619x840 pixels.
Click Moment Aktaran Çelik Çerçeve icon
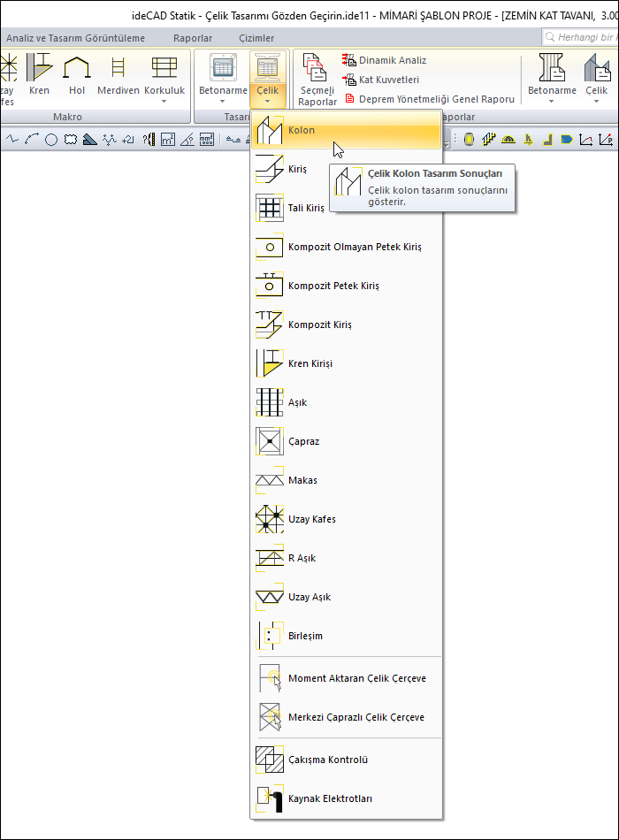[269, 678]
